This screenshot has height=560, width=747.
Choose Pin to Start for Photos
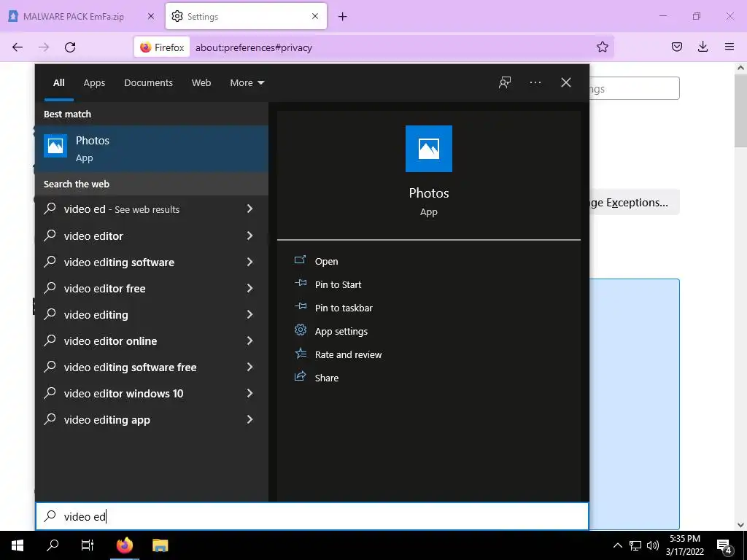(338, 285)
